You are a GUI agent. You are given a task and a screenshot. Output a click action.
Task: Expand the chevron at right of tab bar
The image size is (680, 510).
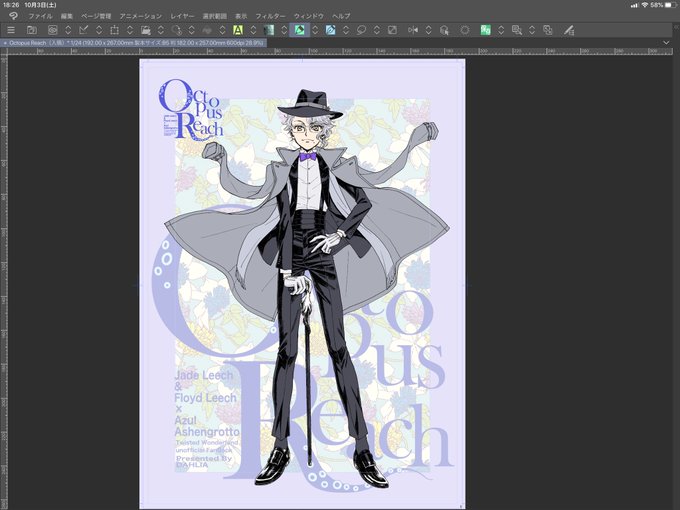pos(666,42)
